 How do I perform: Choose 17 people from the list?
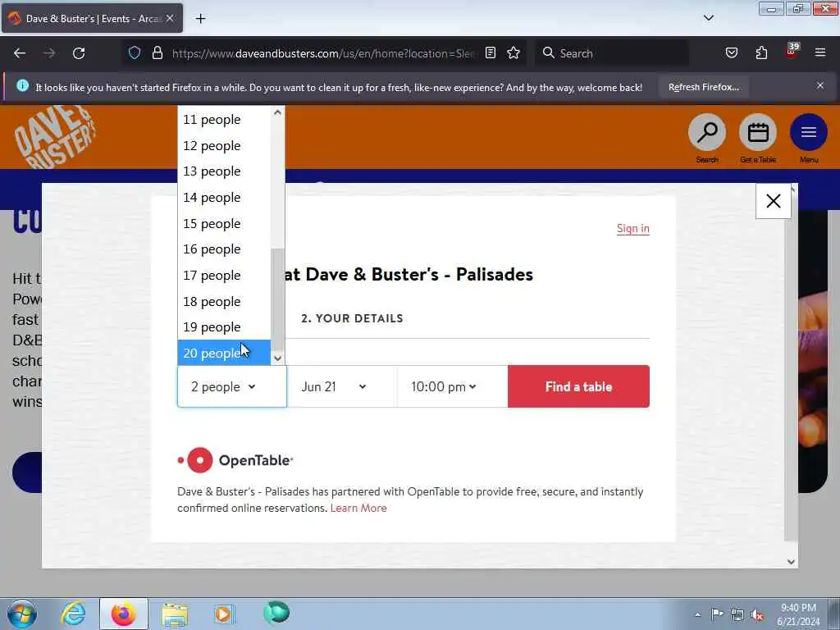point(224,276)
